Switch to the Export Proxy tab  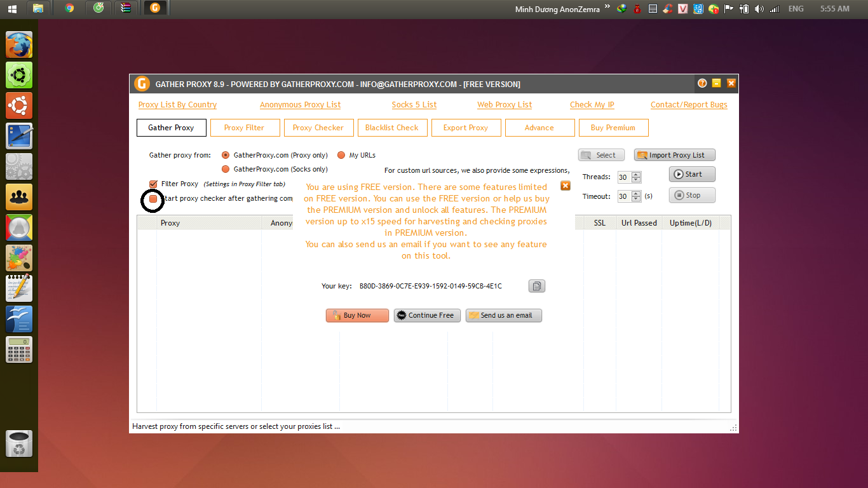[x=466, y=128]
